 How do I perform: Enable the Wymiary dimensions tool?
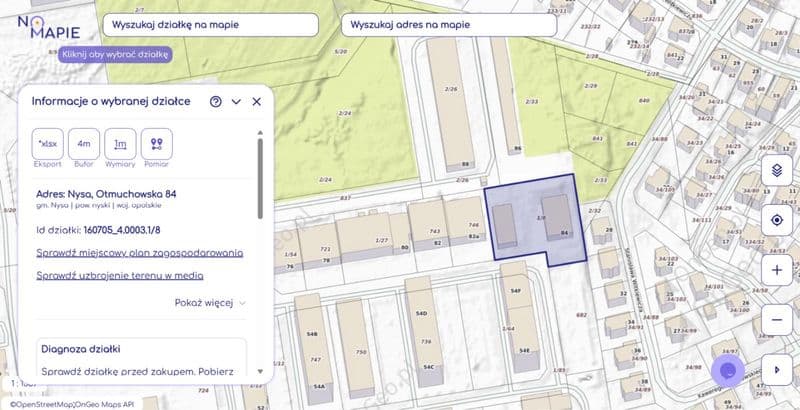click(120, 144)
